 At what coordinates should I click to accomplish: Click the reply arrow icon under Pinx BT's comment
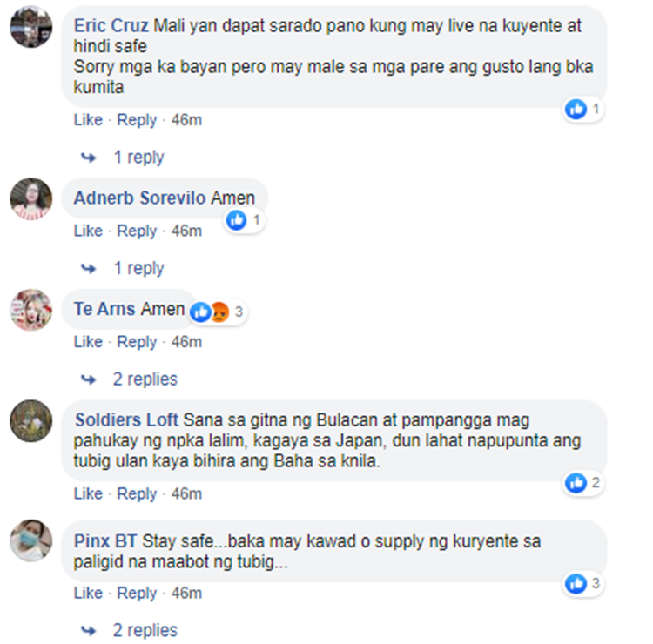88,631
